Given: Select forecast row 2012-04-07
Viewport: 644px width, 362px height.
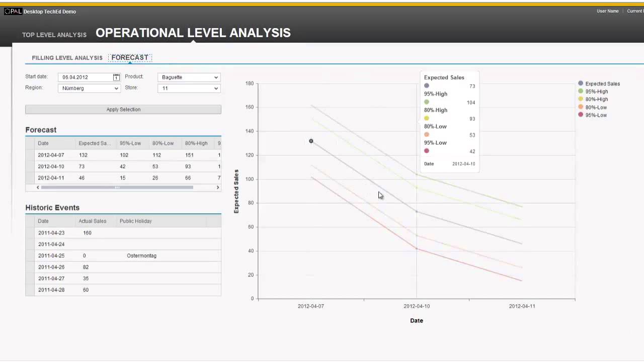Looking at the screenshot, I should (123, 155).
